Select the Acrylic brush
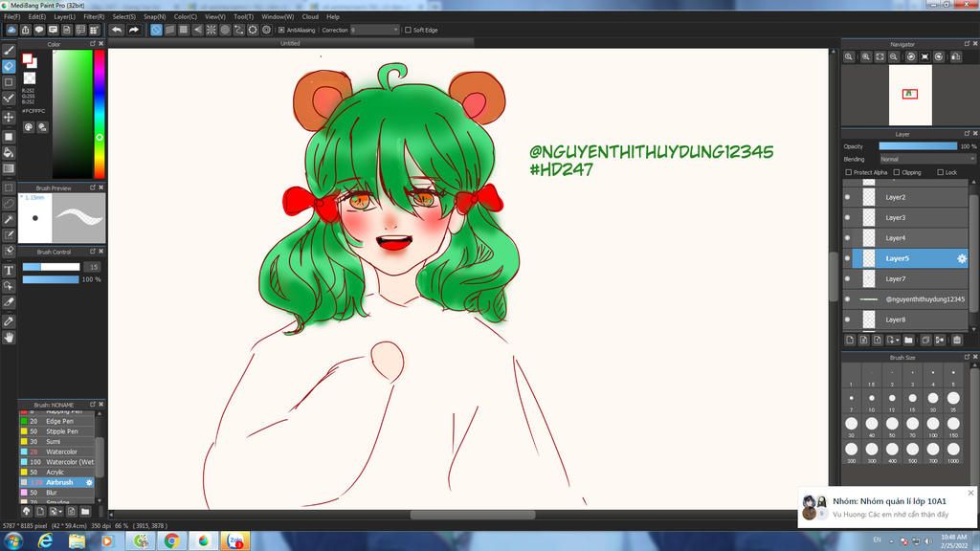Screen dimensions: 980x551 (x=56, y=473)
